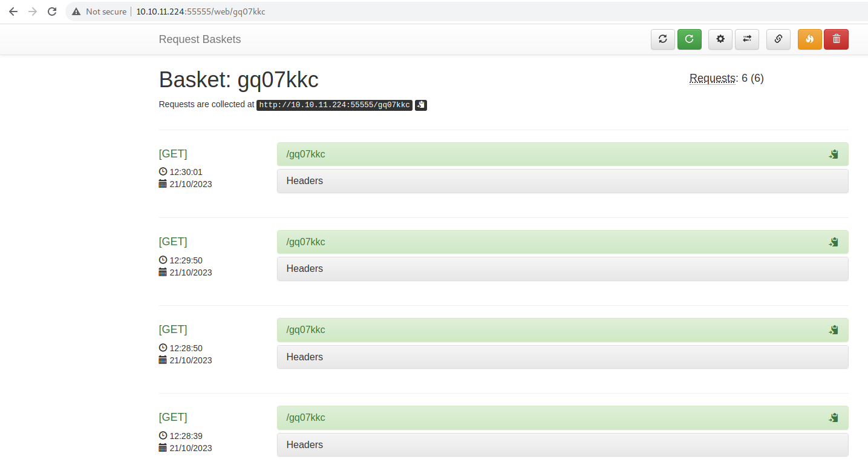Click the /gq07kkc path of 12:28:39 request
Image resolution: width=868 pixels, height=462 pixels.
[306, 417]
